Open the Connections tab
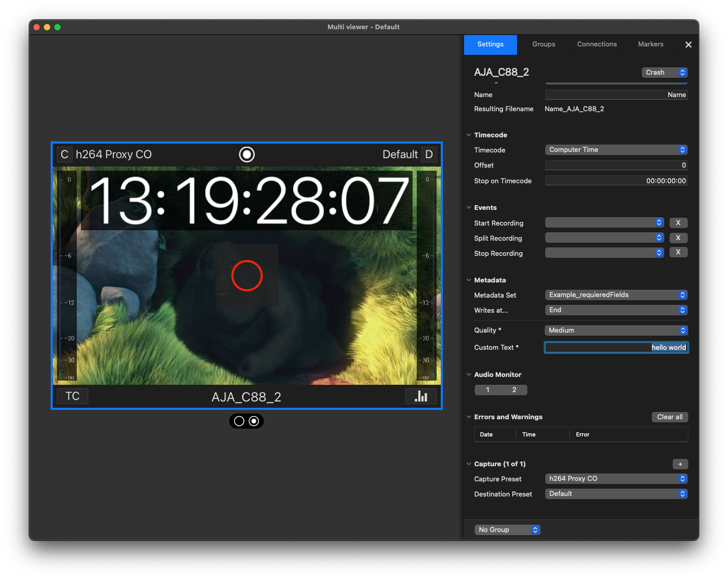Viewport: 728px width, 579px height. tap(597, 44)
